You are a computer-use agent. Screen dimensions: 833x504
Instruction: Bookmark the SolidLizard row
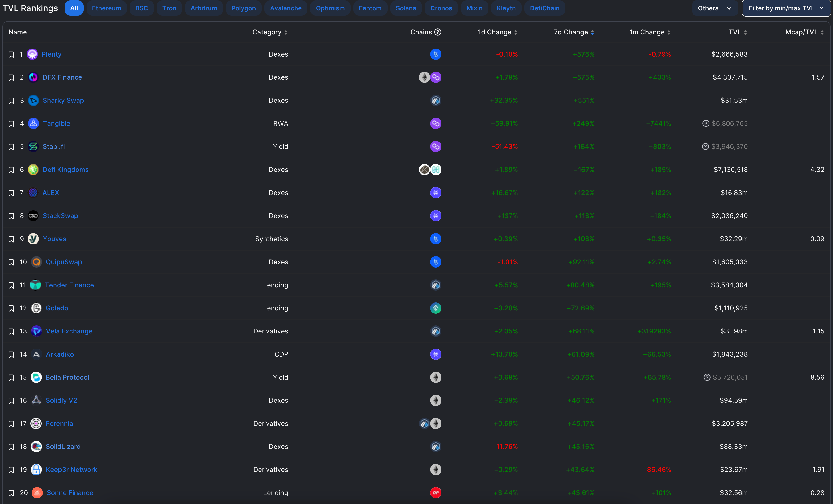point(11,447)
